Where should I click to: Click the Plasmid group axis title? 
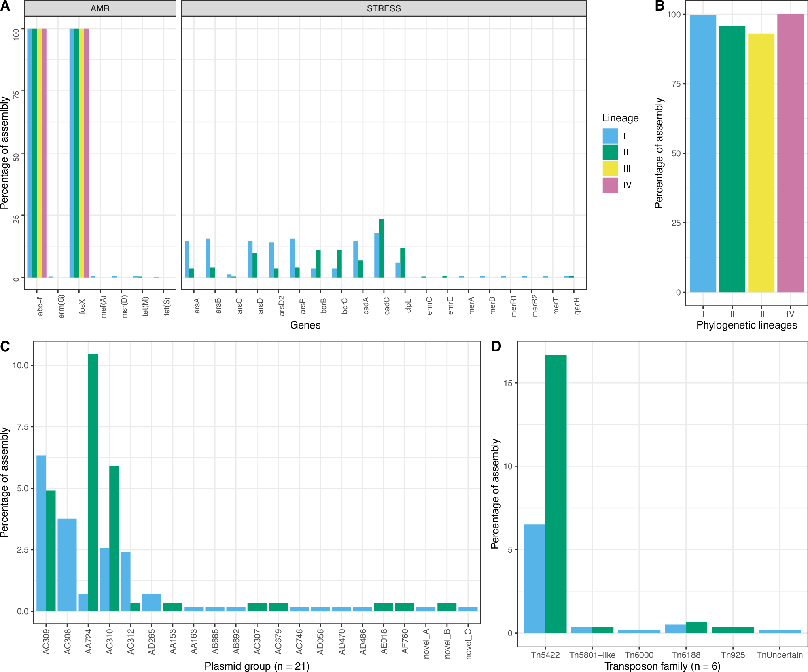(x=257, y=666)
